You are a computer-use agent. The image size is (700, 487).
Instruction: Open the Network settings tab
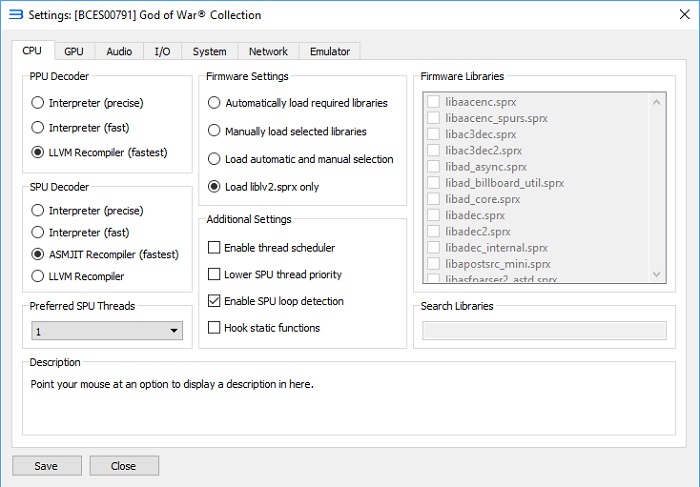pos(268,51)
